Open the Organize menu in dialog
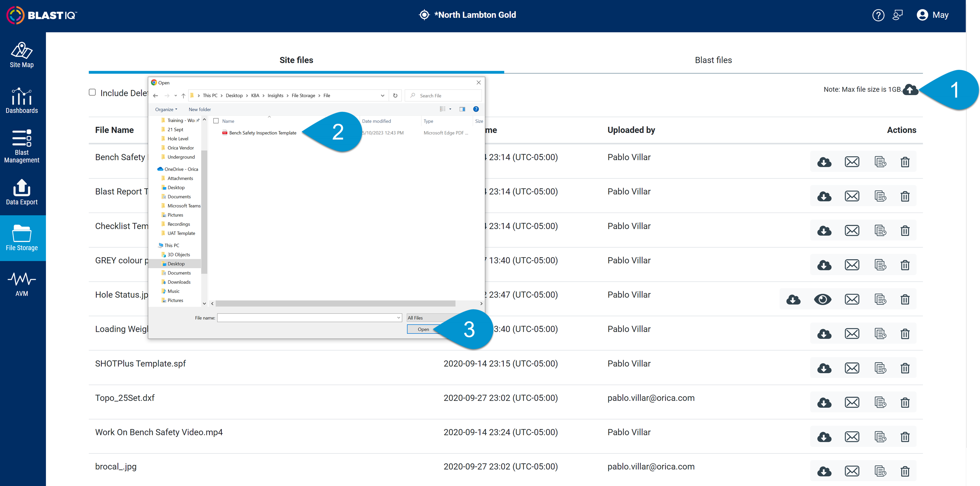 166,110
